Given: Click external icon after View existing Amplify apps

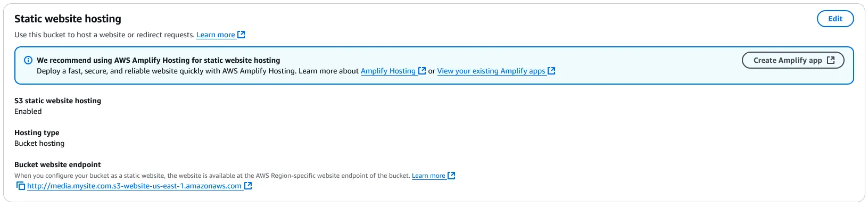Looking at the screenshot, I should pyautogui.click(x=551, y=71).
